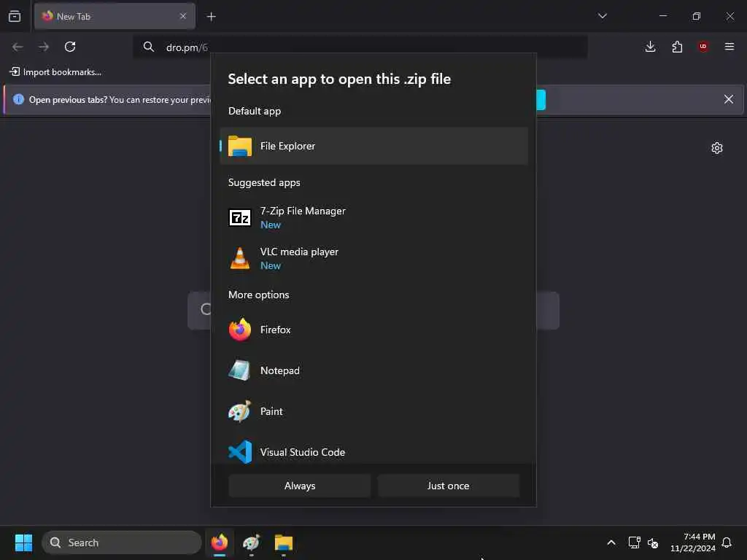This screenshot has height=560, width=747.
Task: Click the address bar showing dro.pm
Action: [x=360, y=47]
